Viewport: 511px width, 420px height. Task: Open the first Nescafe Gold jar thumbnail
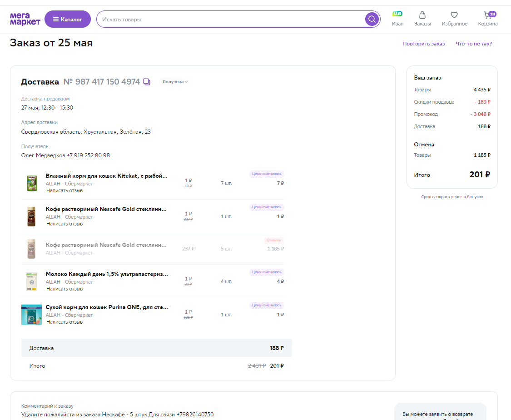point(31,216)
